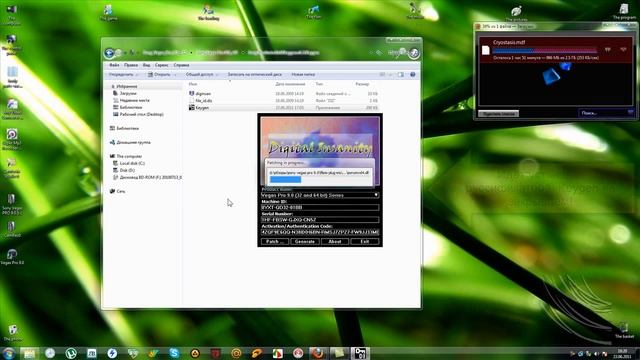Open Skype from the taskbar

click(x=174, y=353)
